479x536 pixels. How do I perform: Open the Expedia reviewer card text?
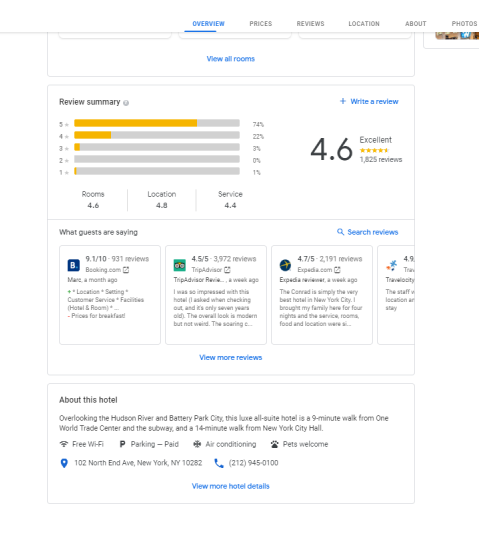[321, 308]
